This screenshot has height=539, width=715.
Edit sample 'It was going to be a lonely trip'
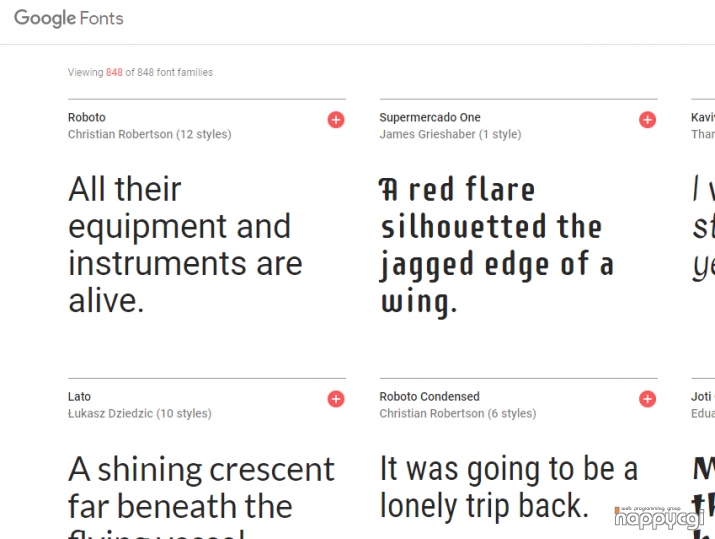tap(508, 487)
